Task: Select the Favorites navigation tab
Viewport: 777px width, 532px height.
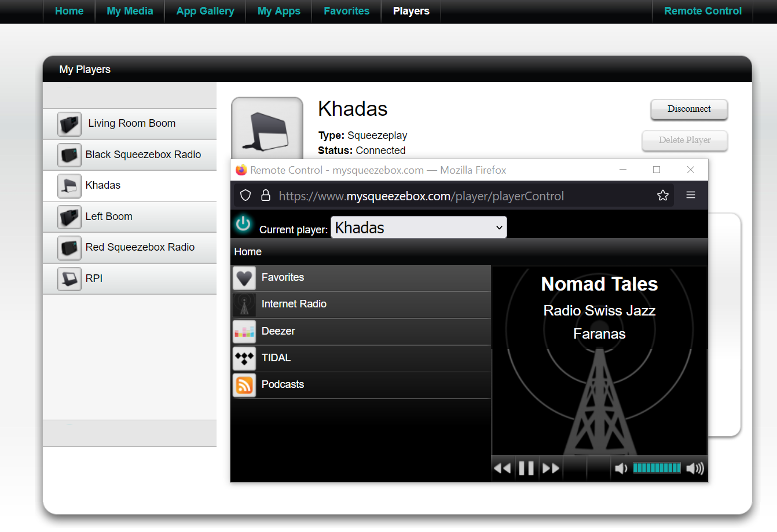Action: pos(346,11)
